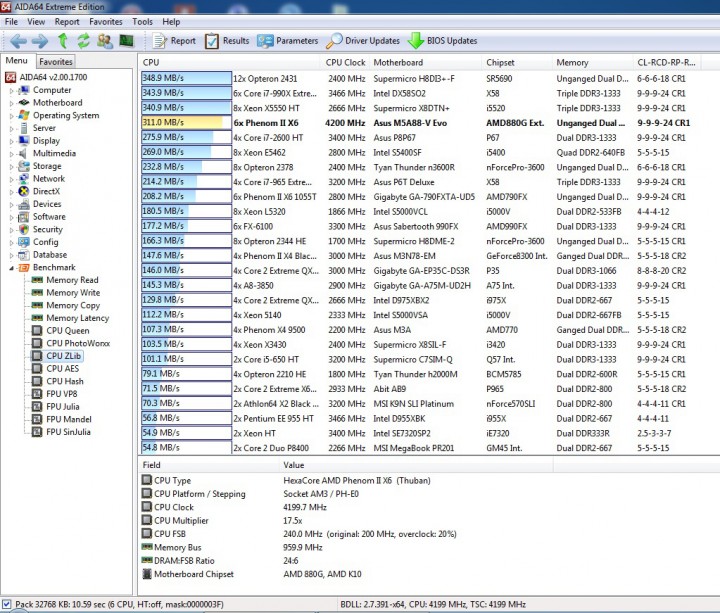Sort by the Motherboard column header
The height and width of the screenshot is (613, 720).
coord(426,62)
